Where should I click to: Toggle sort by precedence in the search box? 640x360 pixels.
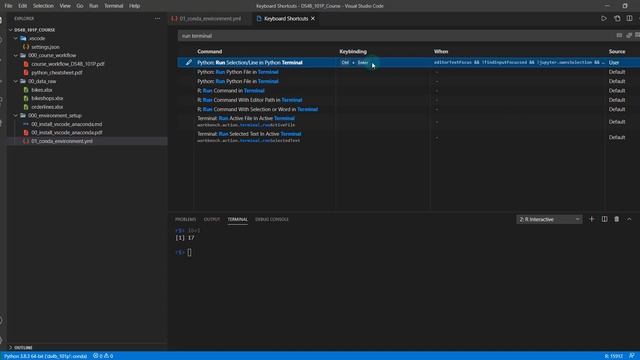[629, 36]
